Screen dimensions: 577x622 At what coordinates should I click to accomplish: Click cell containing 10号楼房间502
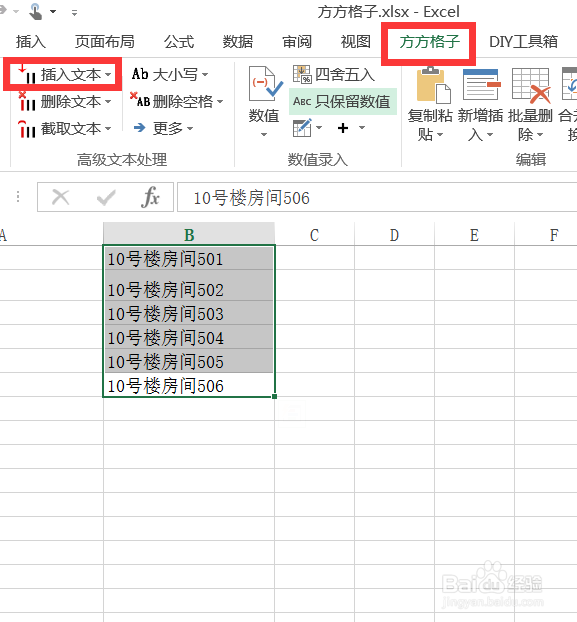pos(189,286)
